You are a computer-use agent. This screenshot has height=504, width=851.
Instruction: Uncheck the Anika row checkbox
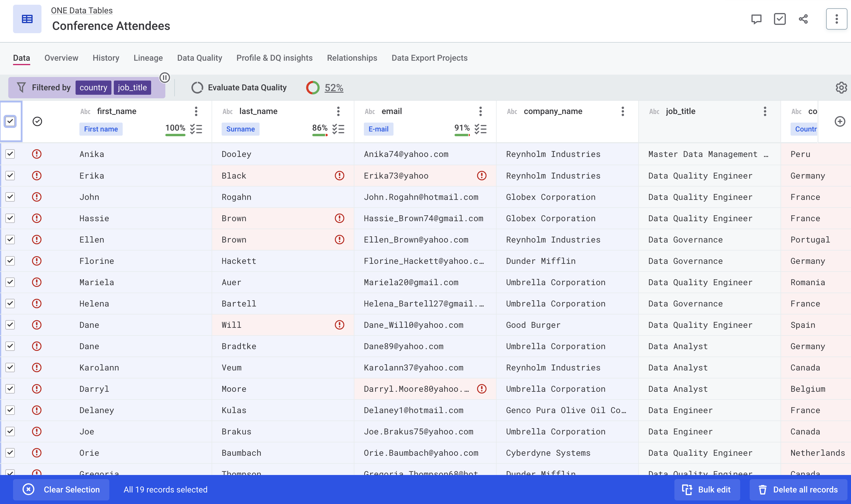click(x=10, y=154)
